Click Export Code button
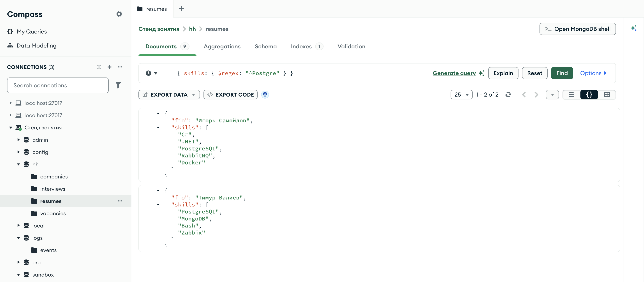 tap(230, 95)
